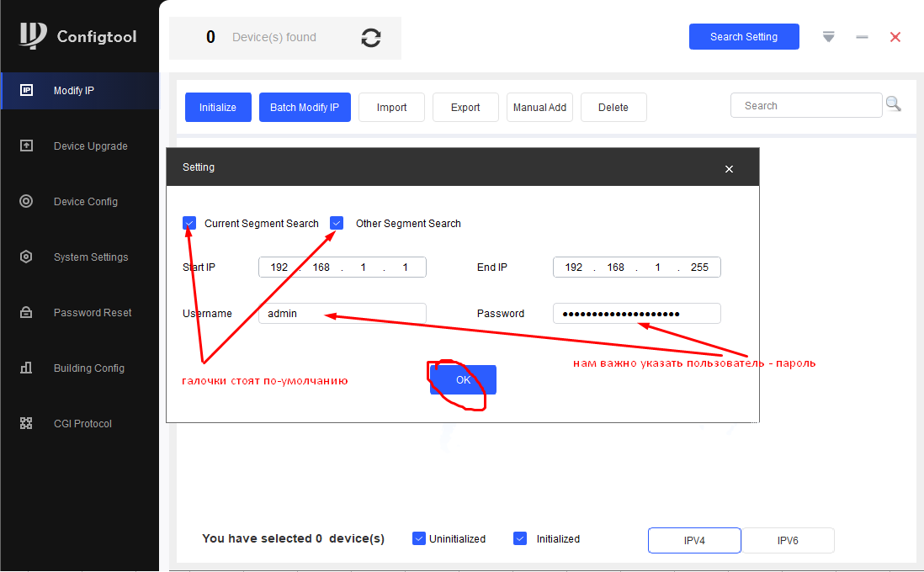Click the Batch Modify IP button
Image resolution: width=924 pixels, height=572 pixels.
[305, 107]
